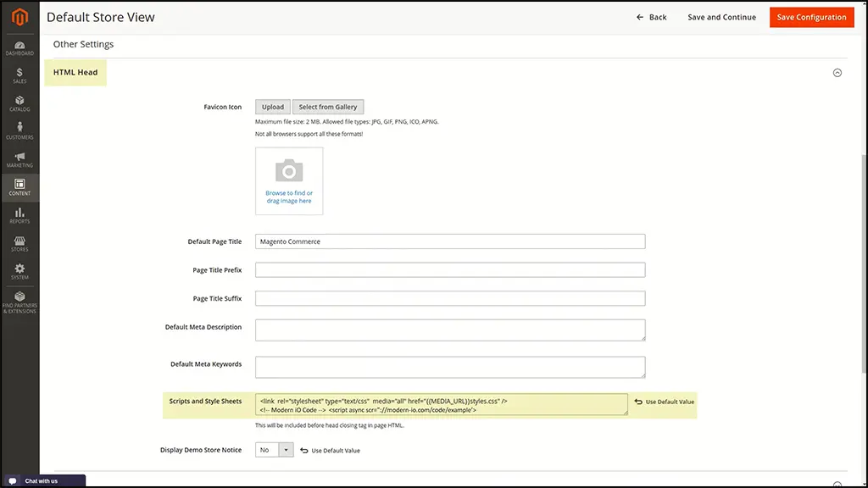Viewport: 868px width, 488px height.
Task: Select the Reports sidebar icon
Action: click(19, 215)
